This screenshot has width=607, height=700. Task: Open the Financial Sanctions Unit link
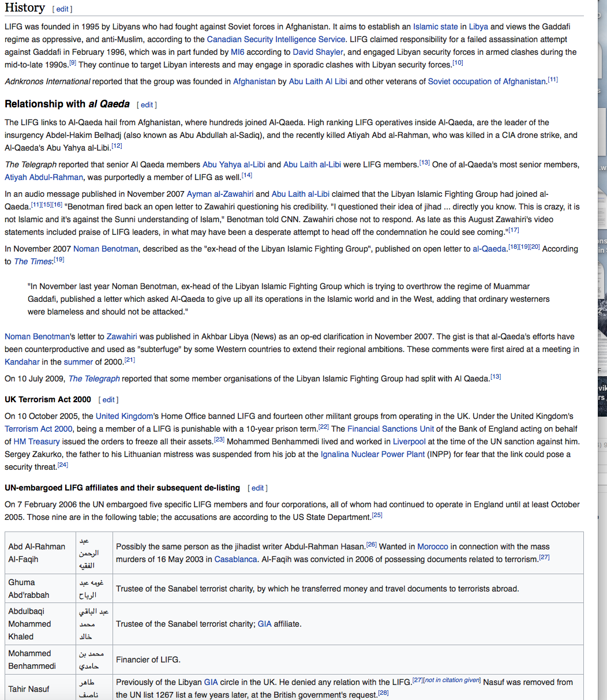(x=391, y=429)
